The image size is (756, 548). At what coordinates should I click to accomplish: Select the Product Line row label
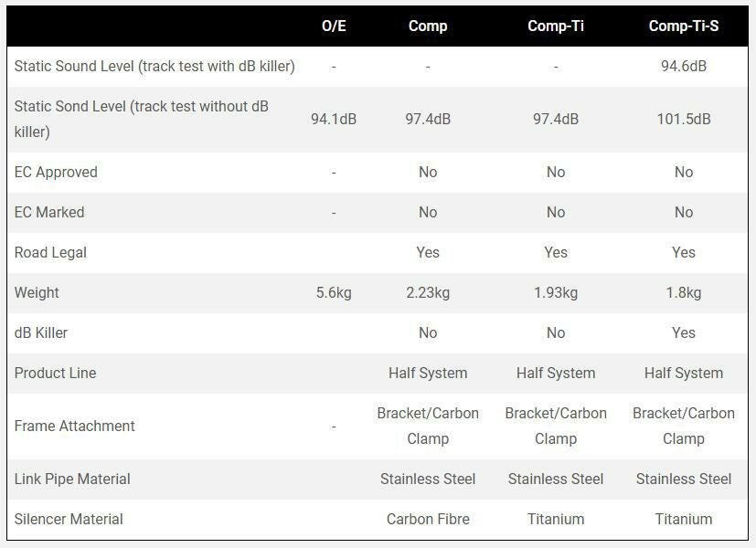point(55,373)
